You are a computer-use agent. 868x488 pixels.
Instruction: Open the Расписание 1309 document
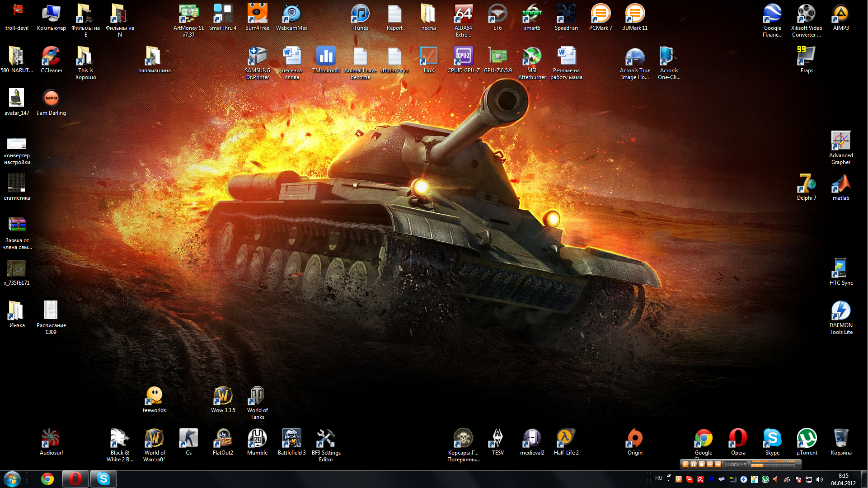(x=51, y=318)
